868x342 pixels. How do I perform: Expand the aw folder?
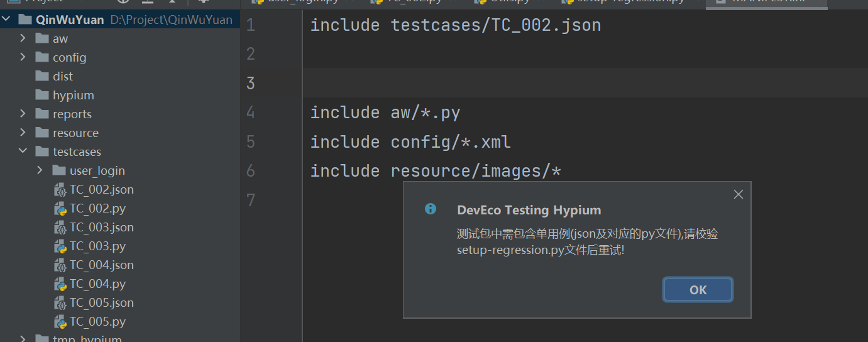click(x=23, y=38)
